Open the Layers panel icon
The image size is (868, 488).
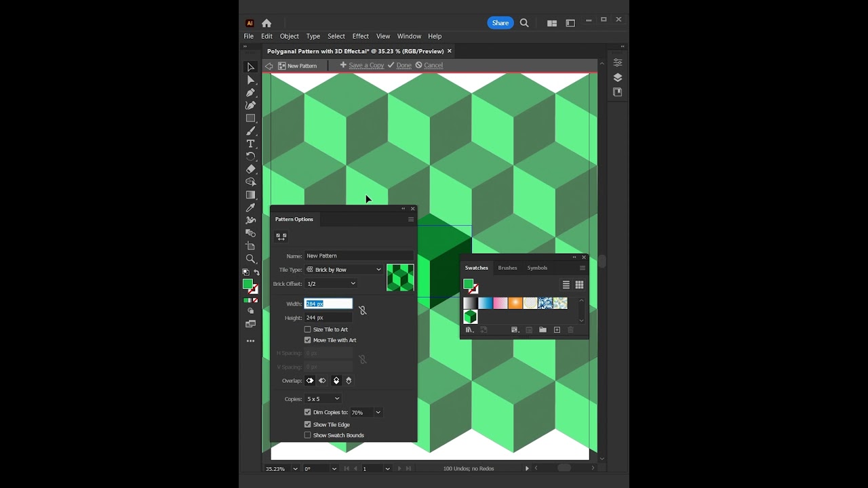(617, 77)
